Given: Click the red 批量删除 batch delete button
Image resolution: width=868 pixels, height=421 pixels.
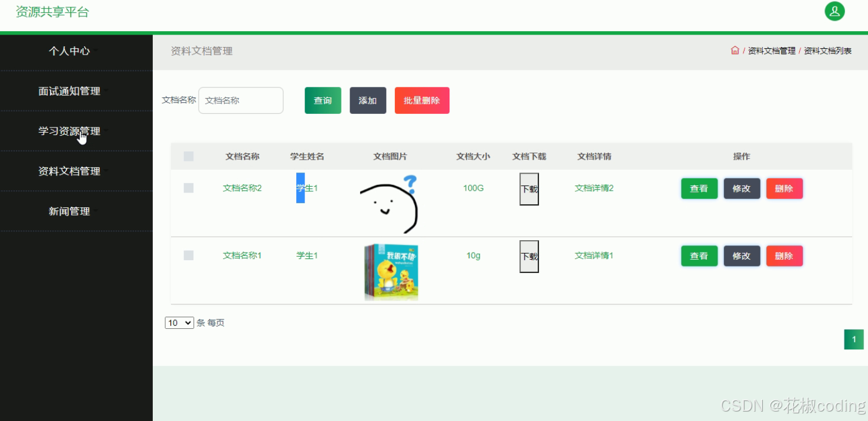Looking at the screenshot, I should (422, 100).
